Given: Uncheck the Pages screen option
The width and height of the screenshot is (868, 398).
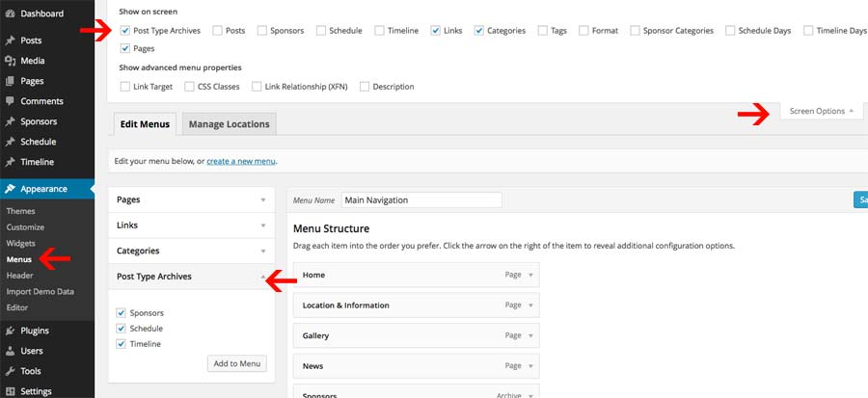Looking at the screenshot, I should click(x=125, y=49).
